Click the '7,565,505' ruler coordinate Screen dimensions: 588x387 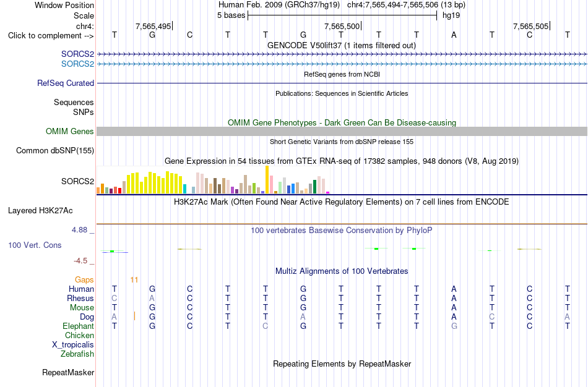pyautogui.click(x=530, y=26)
